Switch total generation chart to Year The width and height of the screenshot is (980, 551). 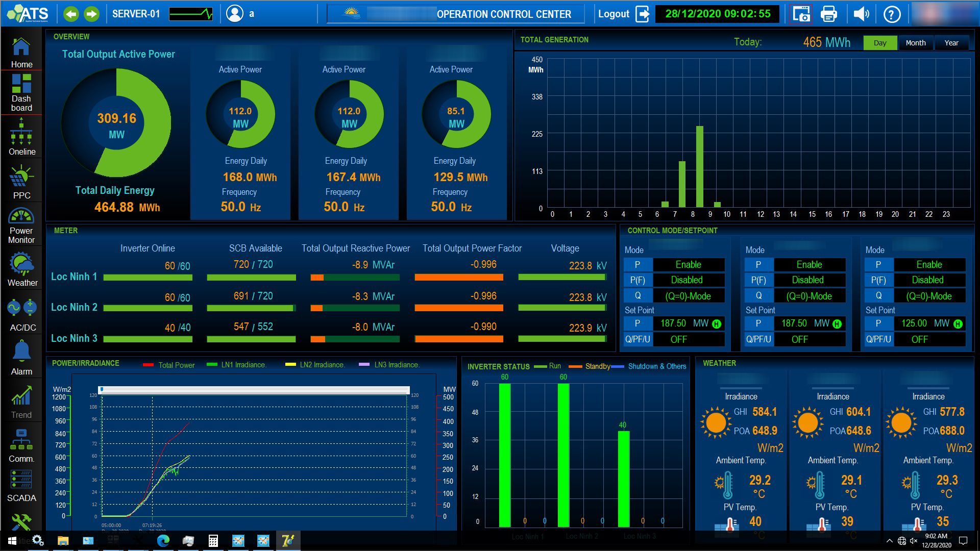951,43
